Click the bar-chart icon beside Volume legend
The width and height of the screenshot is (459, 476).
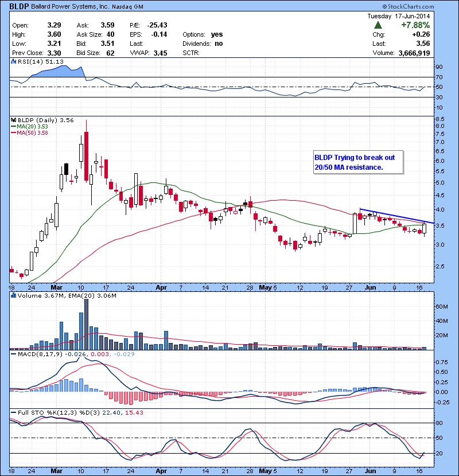pyautogui.click(x=13, y=295)
